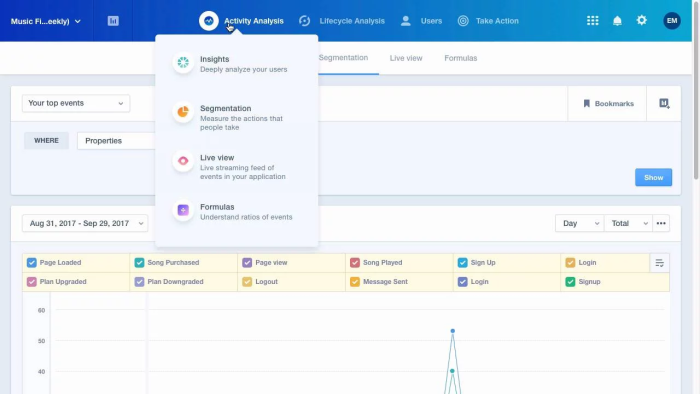The height and width of the screenshot is (394, 700).
Task: Uncheck the Page Loaded event
Action: tap(31, 262)
